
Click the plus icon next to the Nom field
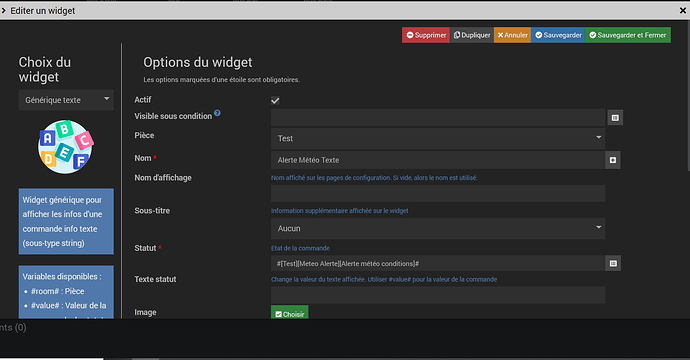[613, 160]
